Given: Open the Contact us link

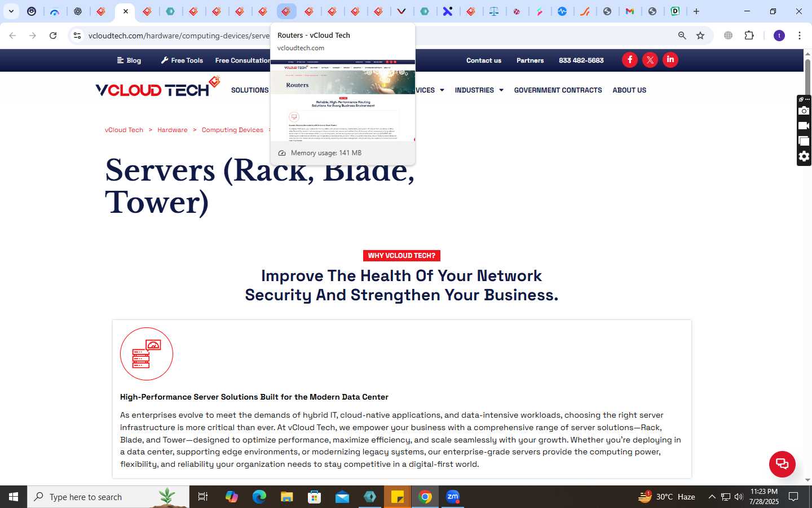Looking at the screenshot, I should pos(484,60).
